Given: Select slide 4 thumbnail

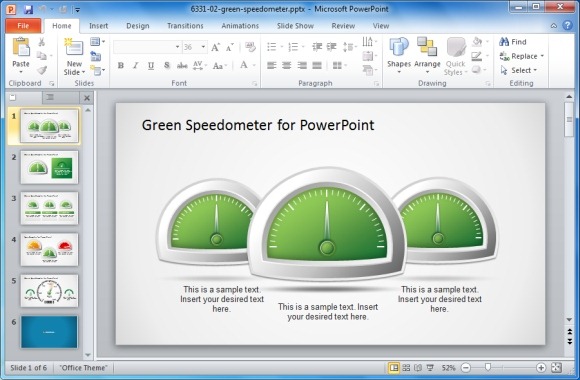Looking at the screenshot, I should [x=49, y=249].
